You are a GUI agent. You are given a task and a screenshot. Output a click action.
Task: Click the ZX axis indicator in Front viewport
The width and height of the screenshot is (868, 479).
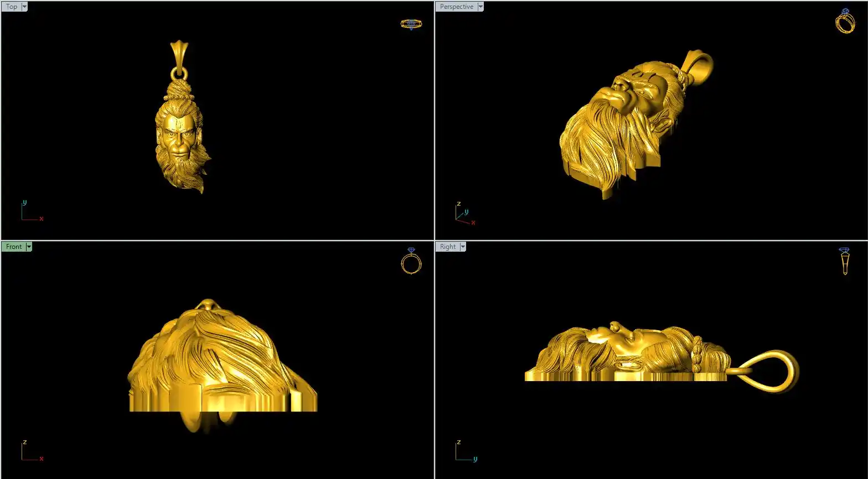[31, 451]
